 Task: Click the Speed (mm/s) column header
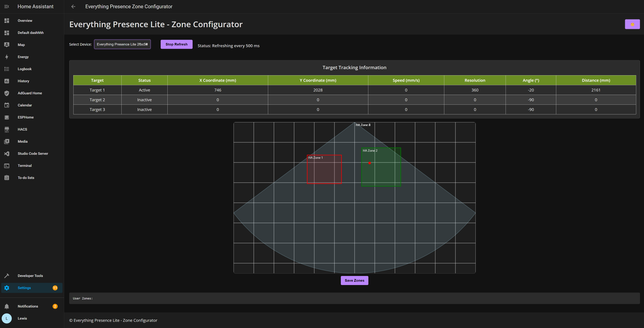pyautogui.click(x=406, y=80)
